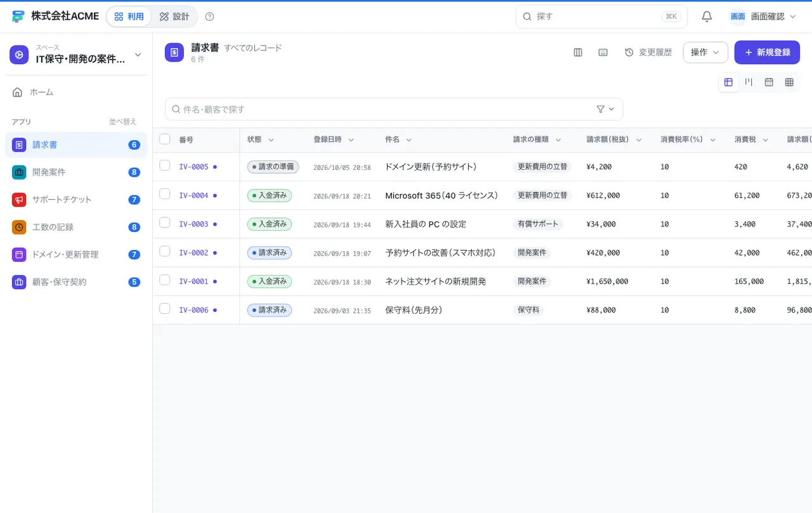
Task: Click the 新規登録 button
Action: 767,53
